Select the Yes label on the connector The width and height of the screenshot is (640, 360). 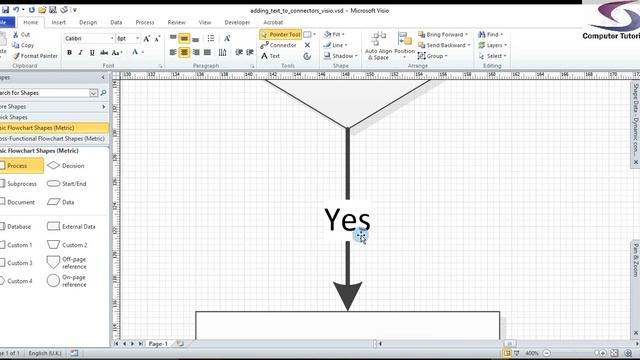[347, 220]
